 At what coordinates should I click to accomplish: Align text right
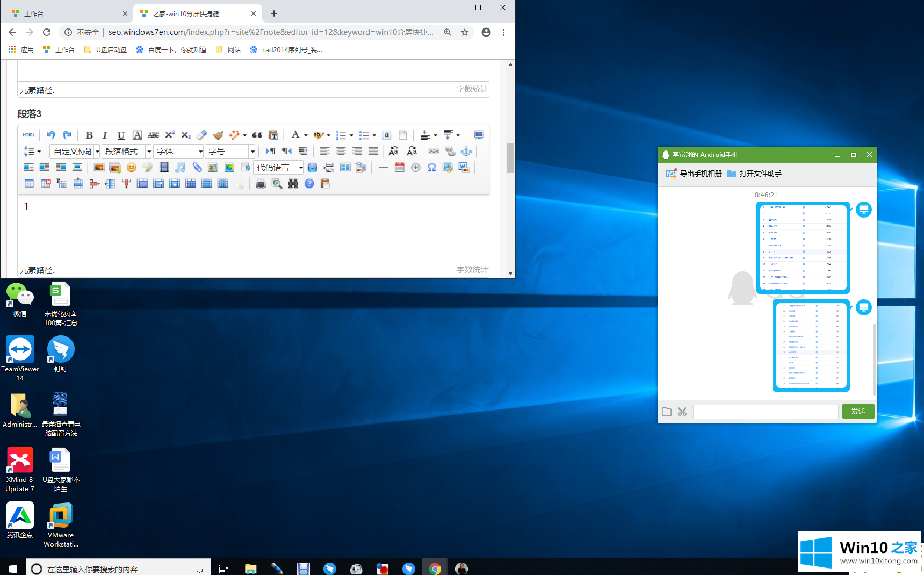357,152
